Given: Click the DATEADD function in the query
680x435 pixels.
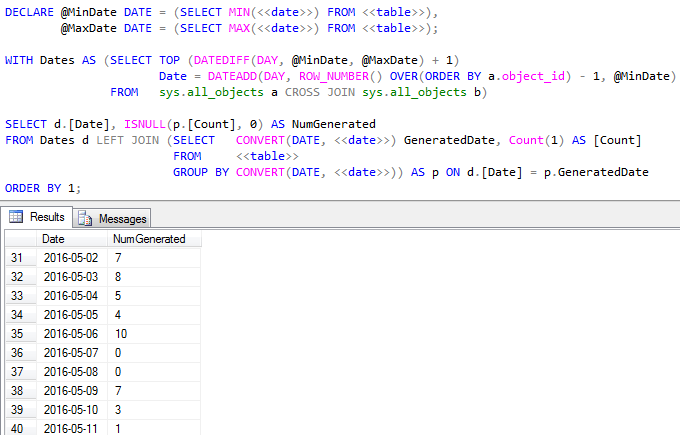Looking at the screenshot, I should pyautogui.click(x=232, y=76).
